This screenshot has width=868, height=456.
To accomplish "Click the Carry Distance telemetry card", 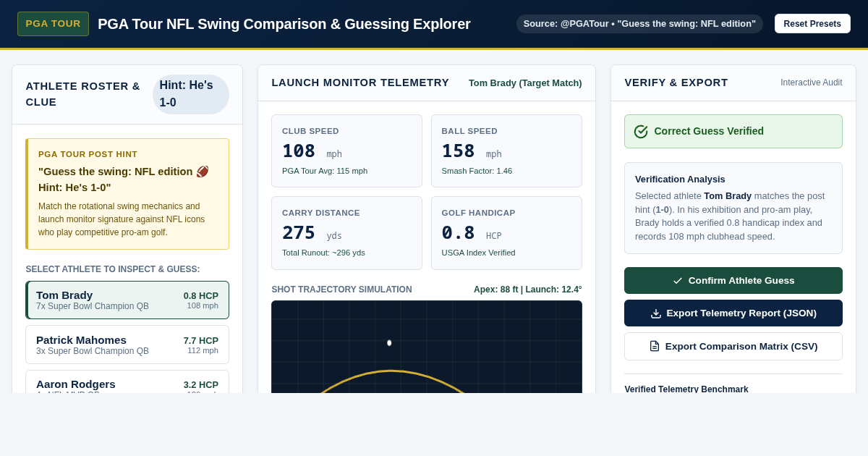I will [346, 233].
